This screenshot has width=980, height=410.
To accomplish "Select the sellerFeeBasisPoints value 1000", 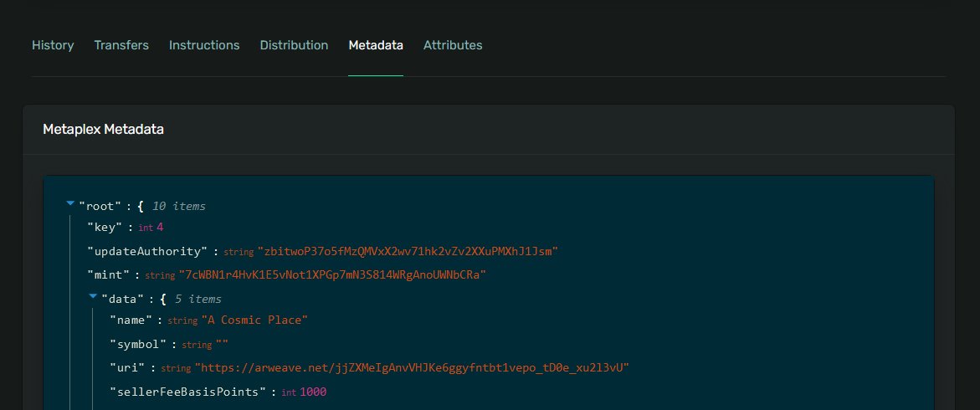I will 313,392.
